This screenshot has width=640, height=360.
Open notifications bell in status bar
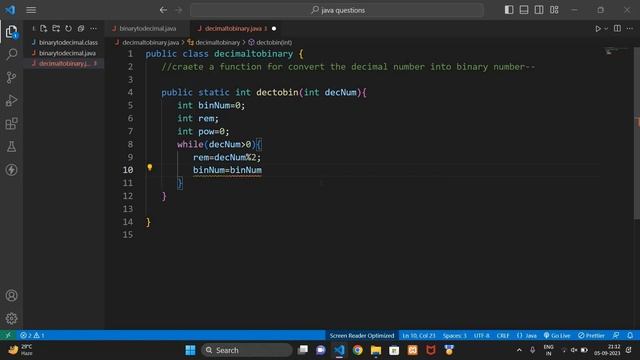tap(630, 336)
